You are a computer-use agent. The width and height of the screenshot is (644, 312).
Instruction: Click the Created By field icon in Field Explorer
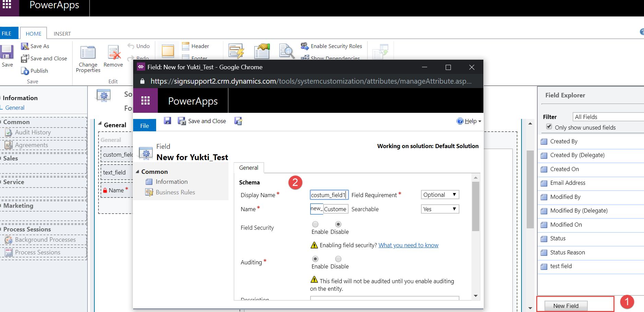544,142
